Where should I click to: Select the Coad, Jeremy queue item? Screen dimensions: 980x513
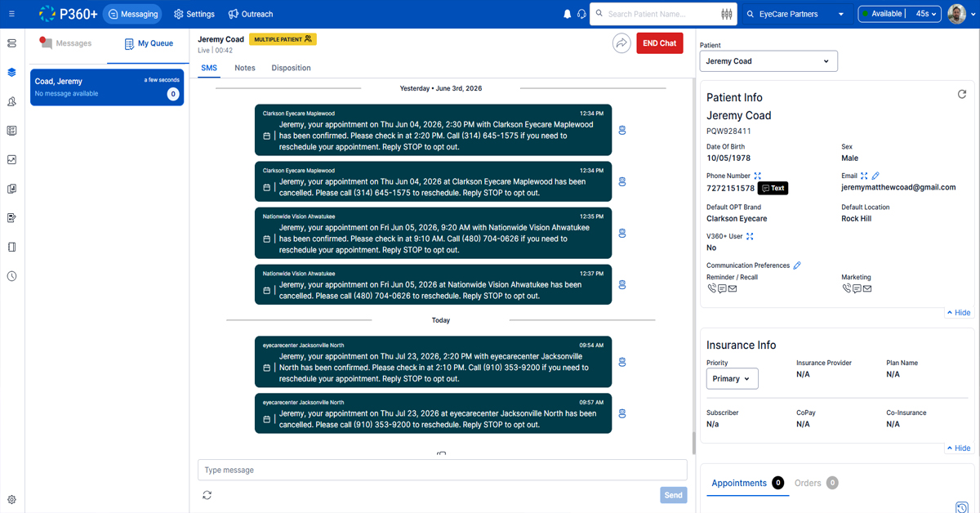107,87
